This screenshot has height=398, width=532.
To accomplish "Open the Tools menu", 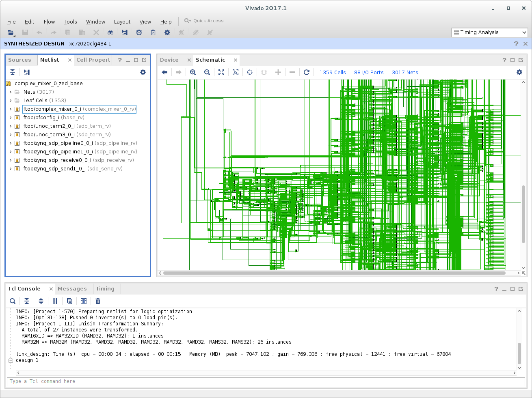I will (x=70, y=22).
